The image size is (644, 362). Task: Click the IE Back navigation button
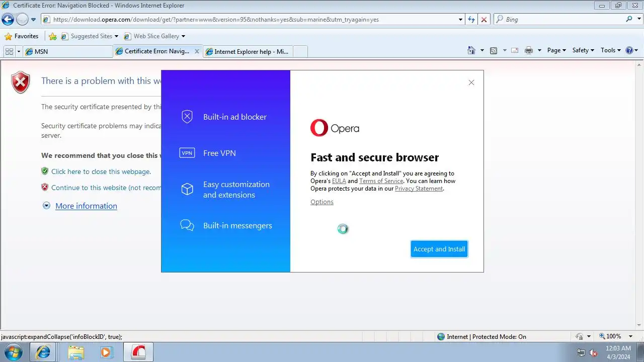8,20
